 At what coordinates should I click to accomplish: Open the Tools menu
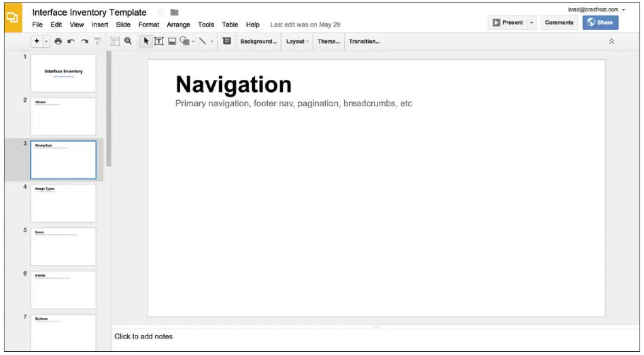coord(206,25)
